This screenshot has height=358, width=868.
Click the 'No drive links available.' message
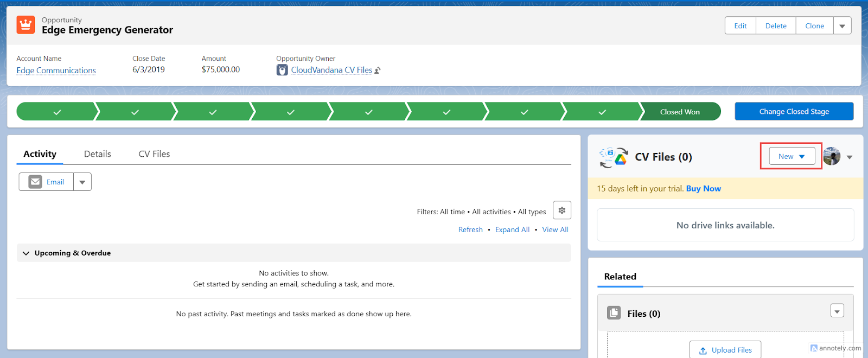pos(725,225)
